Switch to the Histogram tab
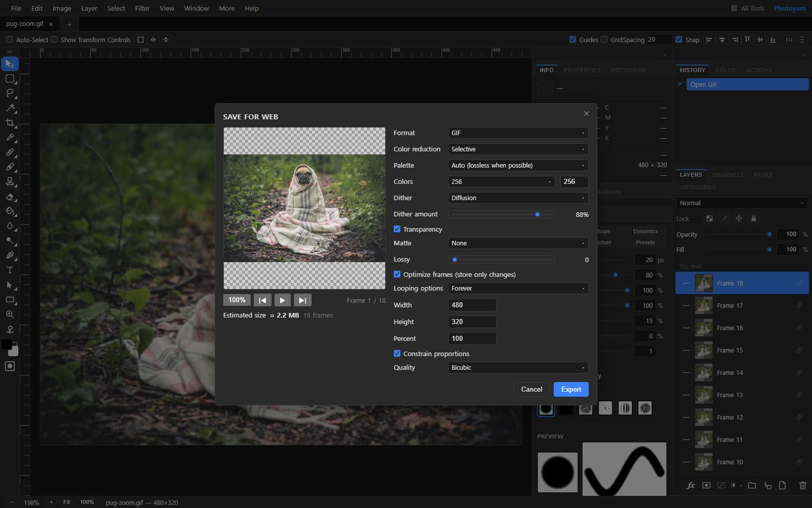The image size is (812, 508). click(x=628, y=70)
